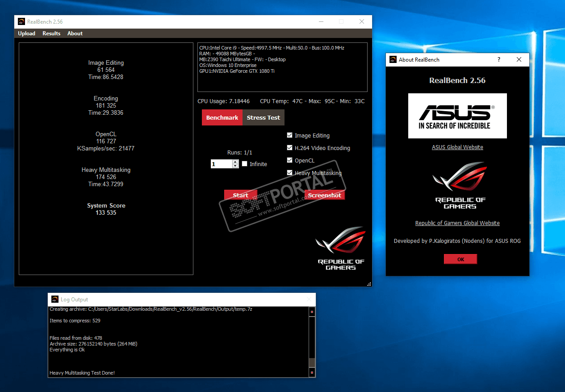This screenshot has height=392, width=565.
Task: Click the About RealBench title bar icon
Action: pyautogui.click(x=393, y=59)
